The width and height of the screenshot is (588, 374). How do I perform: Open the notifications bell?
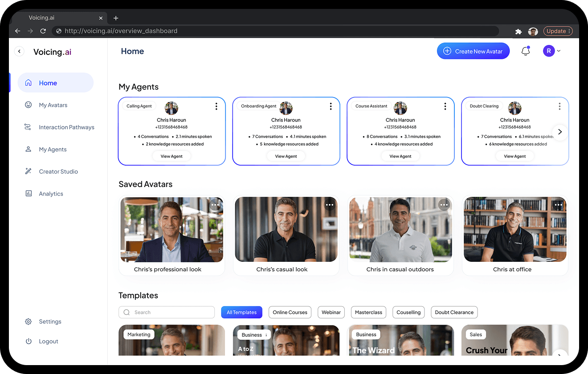point(526,51)
